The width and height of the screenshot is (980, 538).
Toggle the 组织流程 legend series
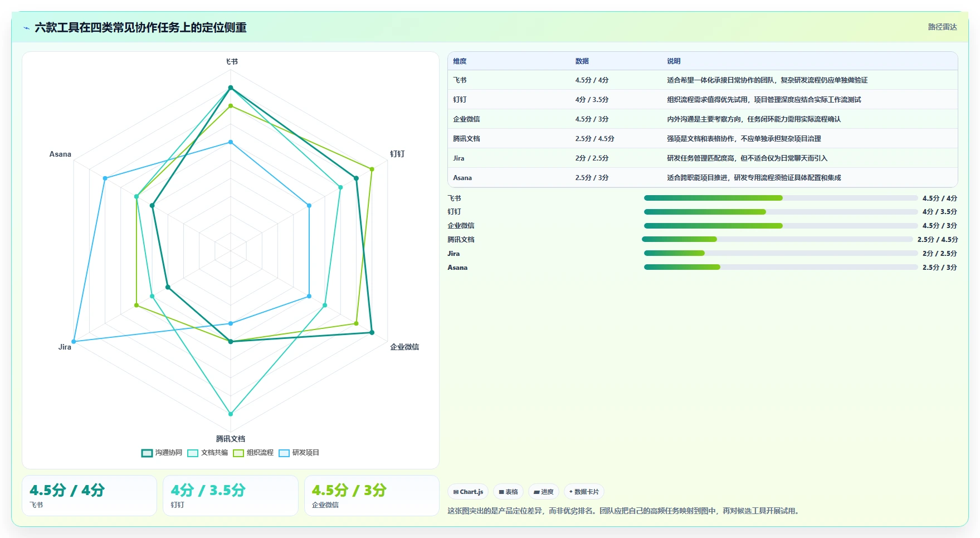point(253,453)
